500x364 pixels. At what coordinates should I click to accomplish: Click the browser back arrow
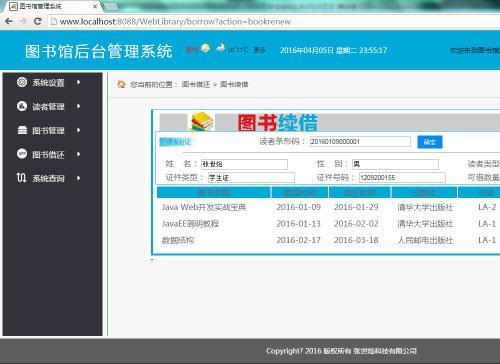[9, 21]
